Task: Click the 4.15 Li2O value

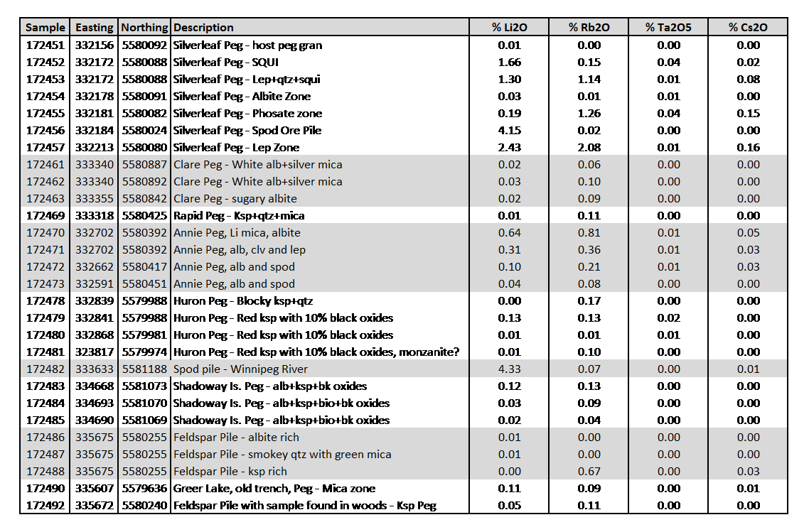Action: click(509, 131)
